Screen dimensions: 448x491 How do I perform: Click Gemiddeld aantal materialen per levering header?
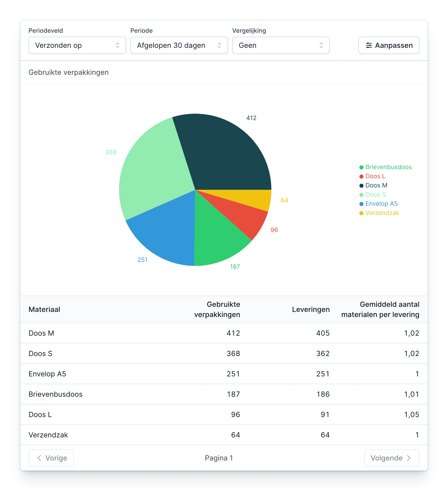click(380, 309)
